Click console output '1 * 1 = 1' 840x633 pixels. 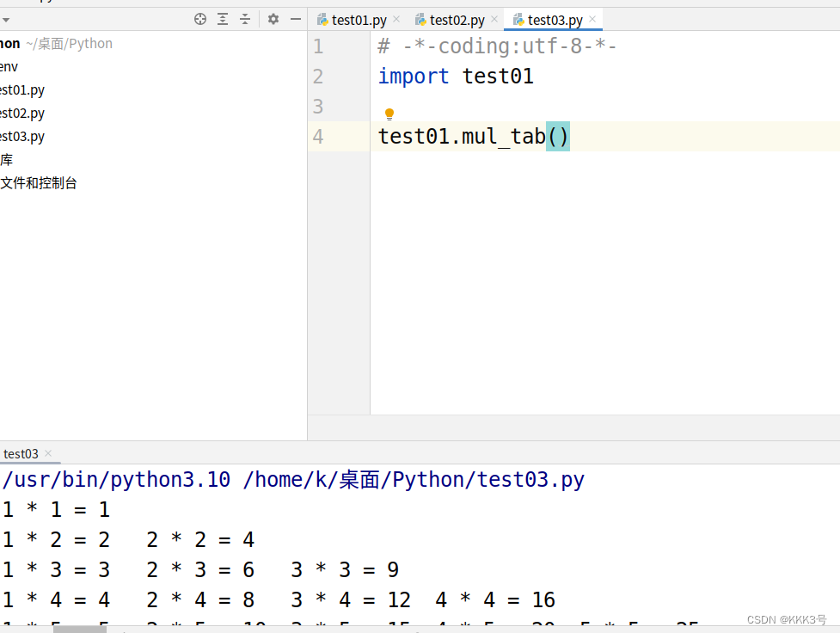[56, 509]
